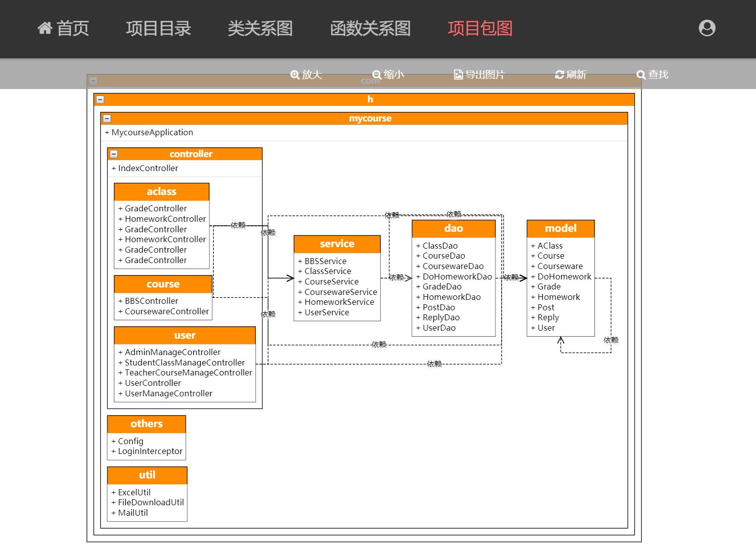
Task: Open the user account profile icon
Action: pos(707,28)
